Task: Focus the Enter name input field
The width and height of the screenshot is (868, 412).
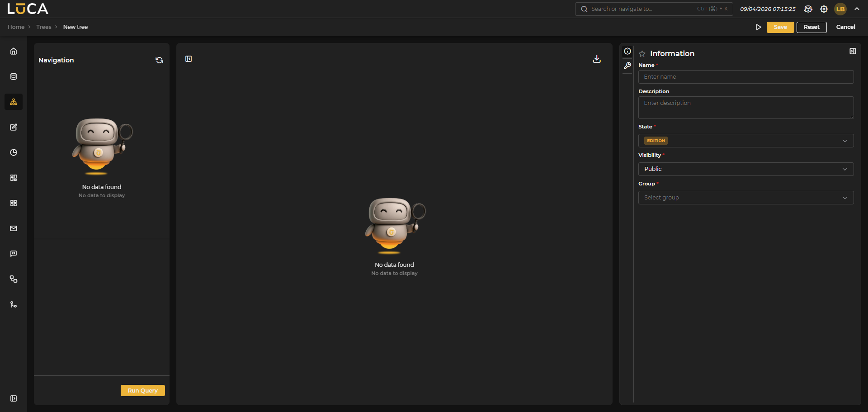Action: [745, 77]
